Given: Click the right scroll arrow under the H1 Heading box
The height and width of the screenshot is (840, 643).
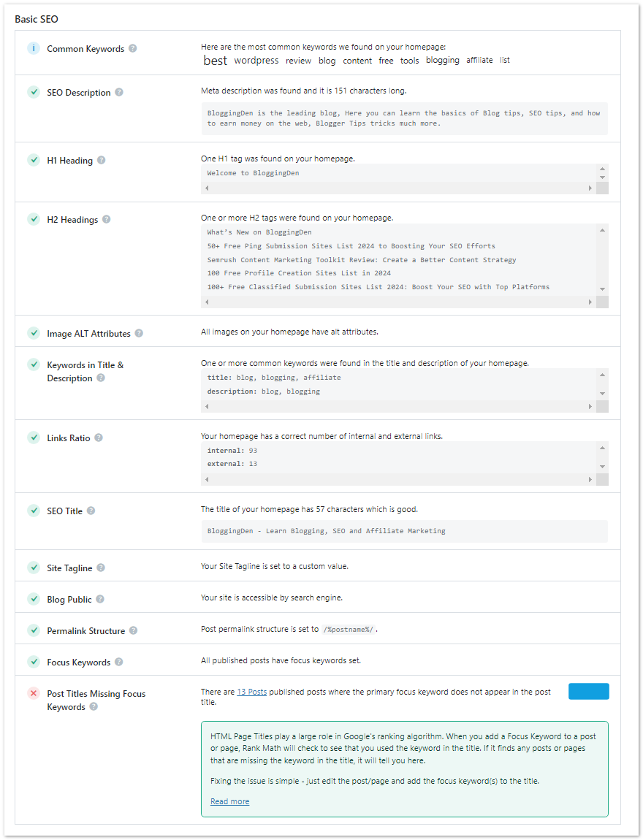Looking at the screenshot, I should click(x=590, y=188).
